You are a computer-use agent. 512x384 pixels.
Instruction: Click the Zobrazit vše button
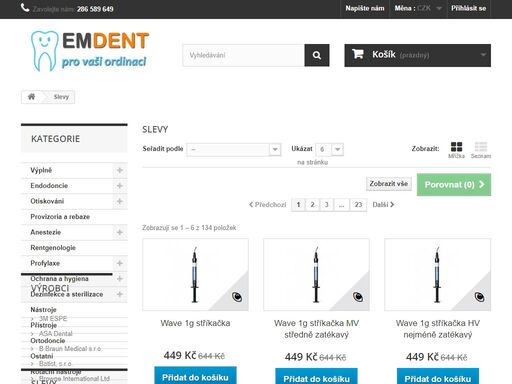[389, 184]
